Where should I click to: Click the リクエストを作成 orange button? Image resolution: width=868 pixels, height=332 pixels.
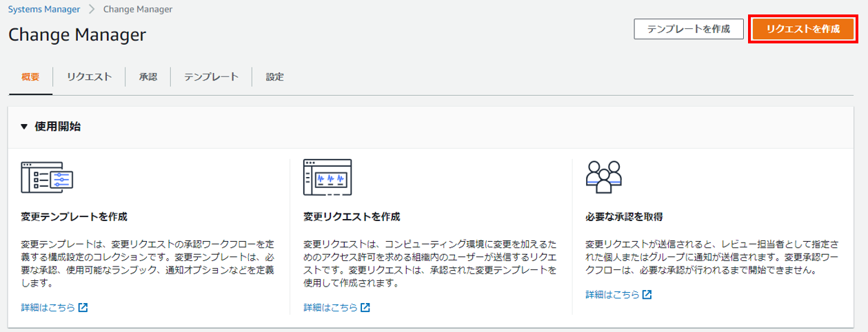pos(803,29)
